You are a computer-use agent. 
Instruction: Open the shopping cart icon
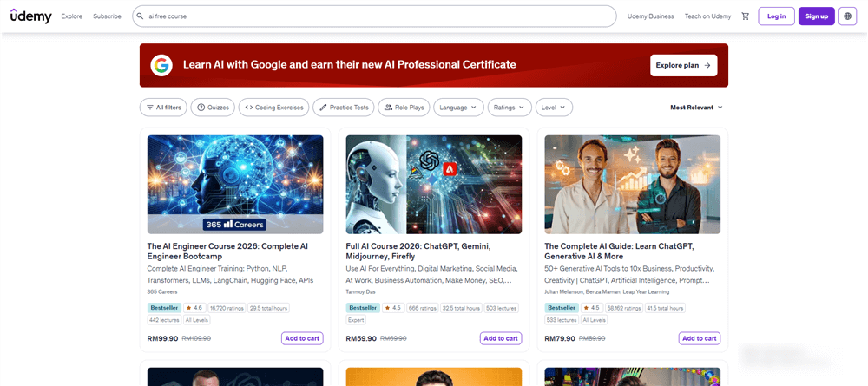[745, 16]
